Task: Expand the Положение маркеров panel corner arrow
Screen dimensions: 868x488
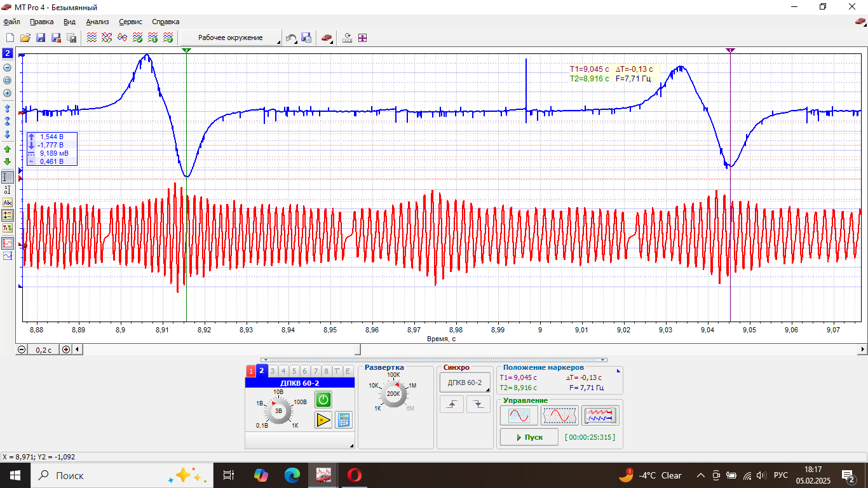Action: coord(618,370)
